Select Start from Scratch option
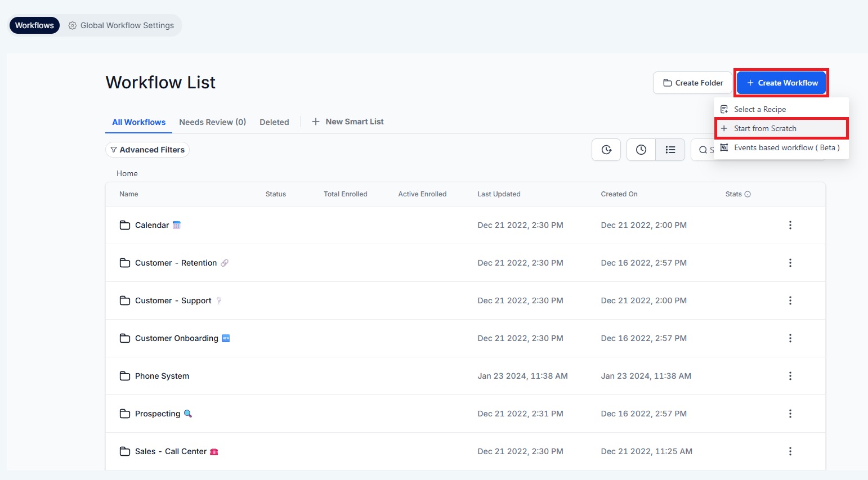 click(x=781, y=128)
